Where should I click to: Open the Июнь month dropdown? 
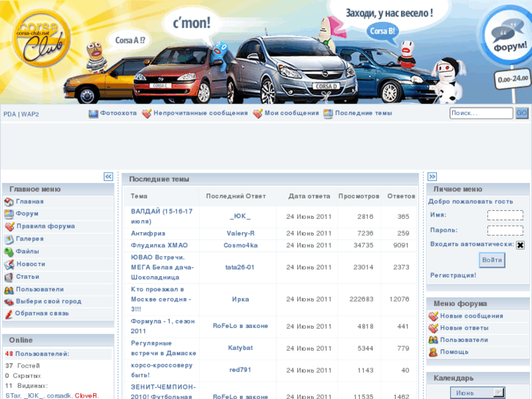(x=478, y=393)
